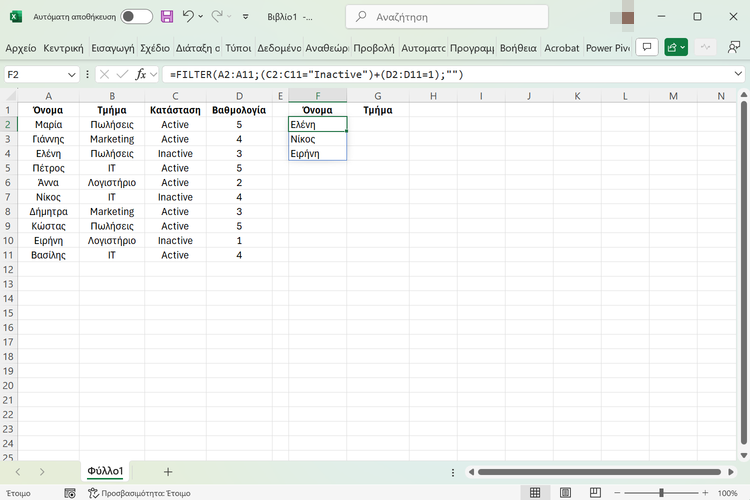Viewport: 750px width, 500px height.
Task: Click the Inactive cell in row 10
Action: pyautogui.click(x=175, y=241)
